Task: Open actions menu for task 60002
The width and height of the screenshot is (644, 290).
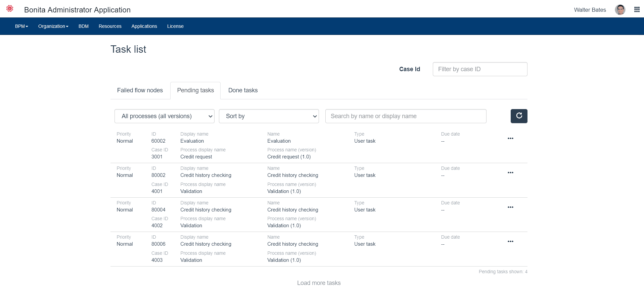Action: click(510, 138)
